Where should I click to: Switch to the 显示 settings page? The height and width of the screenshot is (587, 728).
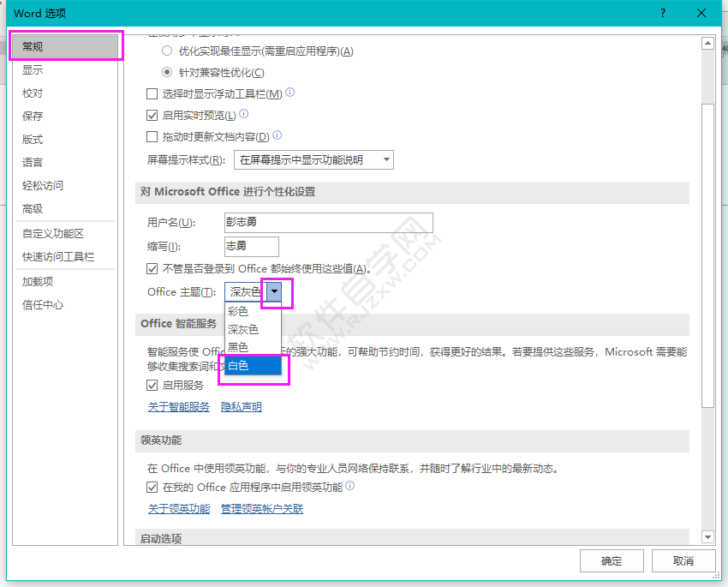[33, 69]
